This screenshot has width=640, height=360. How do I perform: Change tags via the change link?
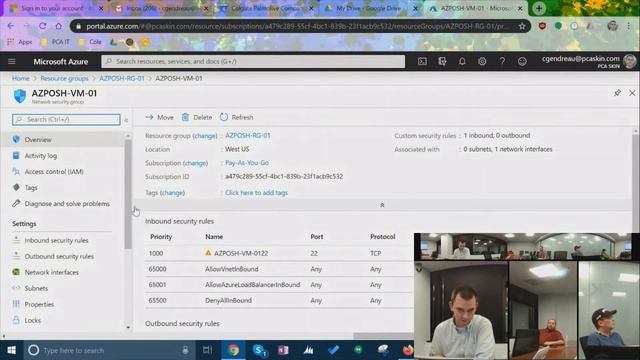tap(172, 193)
